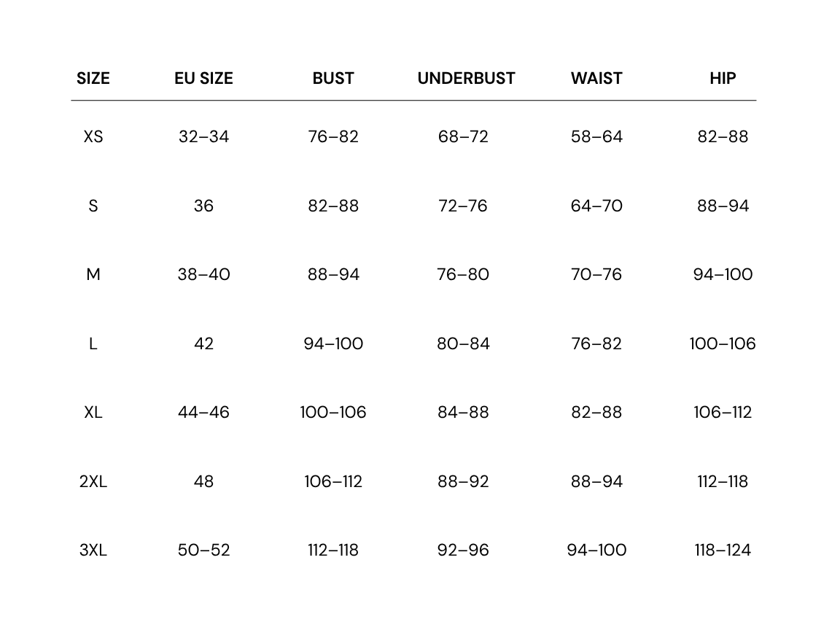Click the EU SIZE column header

pyautogui.click(x=203, y=78)
